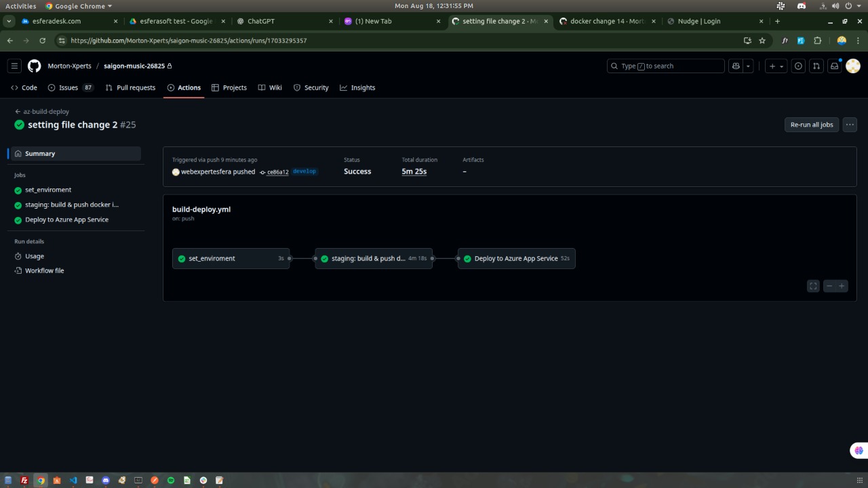
Task: Click the Copilot icon in header
Action: tap(736, 66)
